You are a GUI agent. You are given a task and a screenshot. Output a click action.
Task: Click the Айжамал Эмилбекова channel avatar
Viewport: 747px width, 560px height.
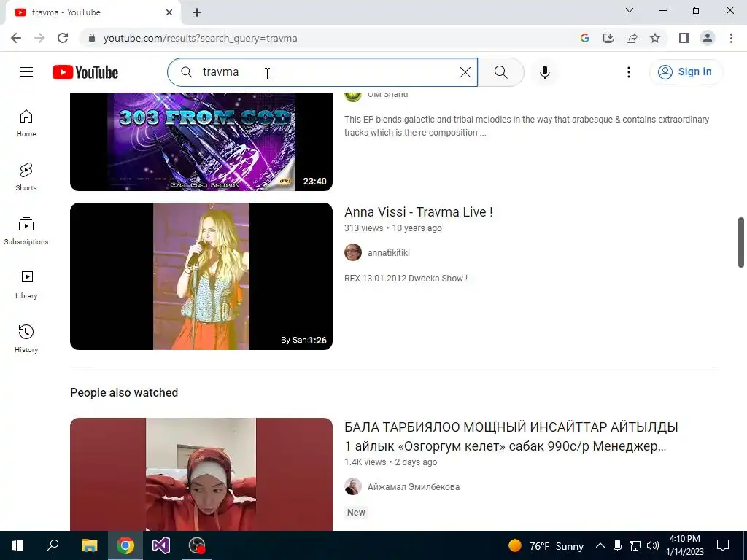[353, 486]
